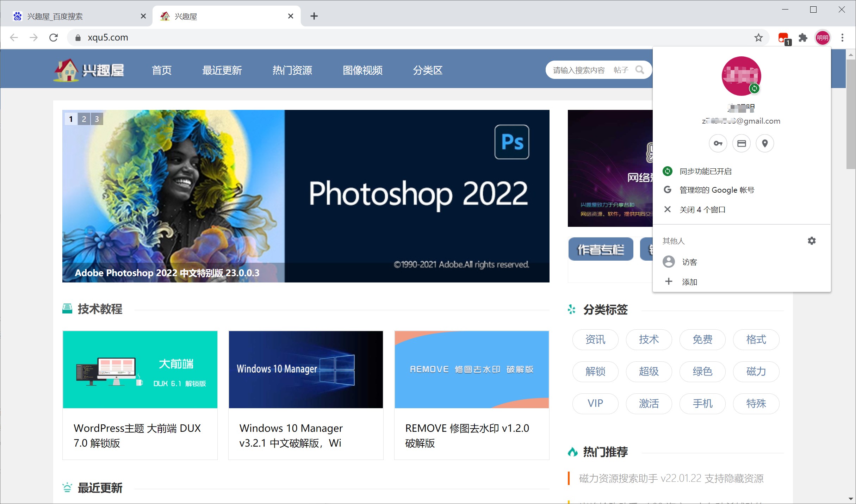Open a new browser tab
The width and height of the screenshot is (856, 504).
[314, 16]
